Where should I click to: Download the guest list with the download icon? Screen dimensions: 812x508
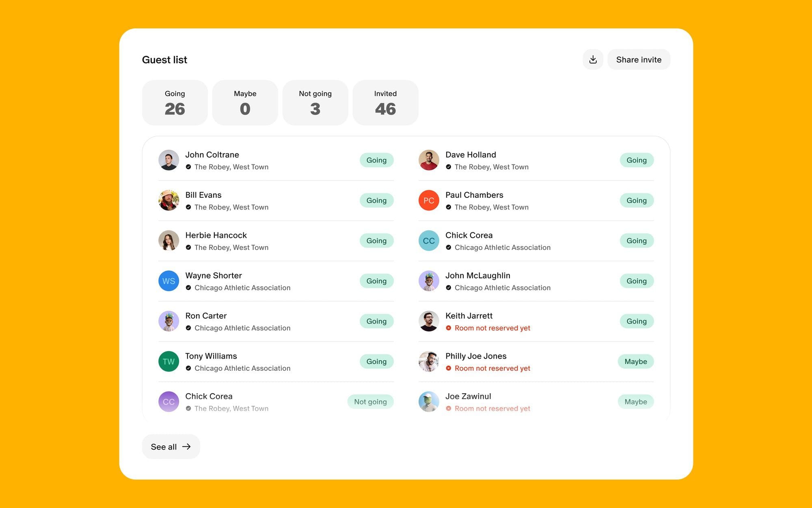pos(593,60)
